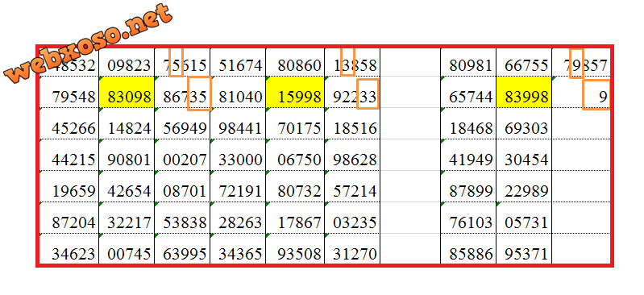Image resolution: width=644 pixels, height=295 pixels.
Task: Select cell with number 66755
Action: 524,62
